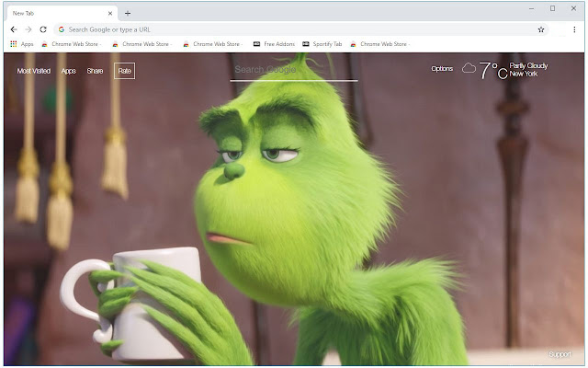The width and height of the screenshot is (588, 368).
Task: Open the Sportify Tab bookmark
Action: [322, 44]
